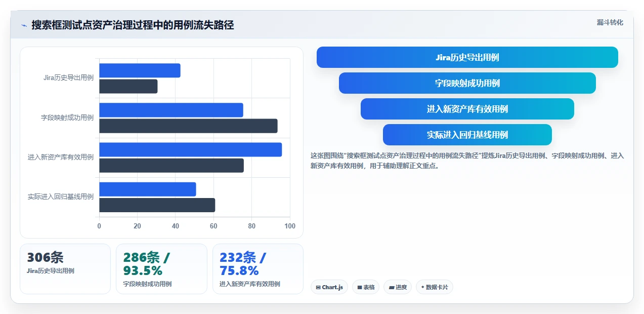Image resolution: width=644 pixels, height=314 pixels.
Task: Click the Jira历史导出用例 caption in data card
Action: tap(51, 271)
